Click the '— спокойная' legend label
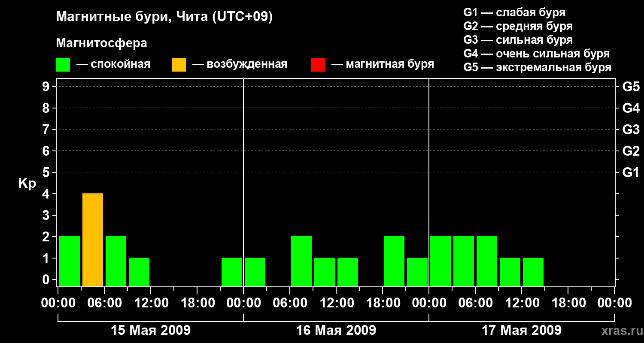The height and width of the screenshot is (343, 644). (x=113, y=64)
